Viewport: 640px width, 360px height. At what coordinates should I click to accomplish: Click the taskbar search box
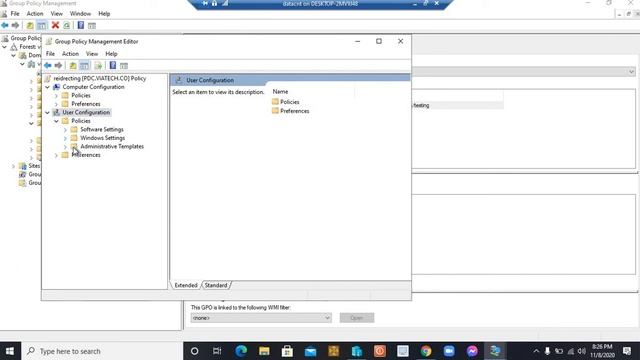[102, 351]
